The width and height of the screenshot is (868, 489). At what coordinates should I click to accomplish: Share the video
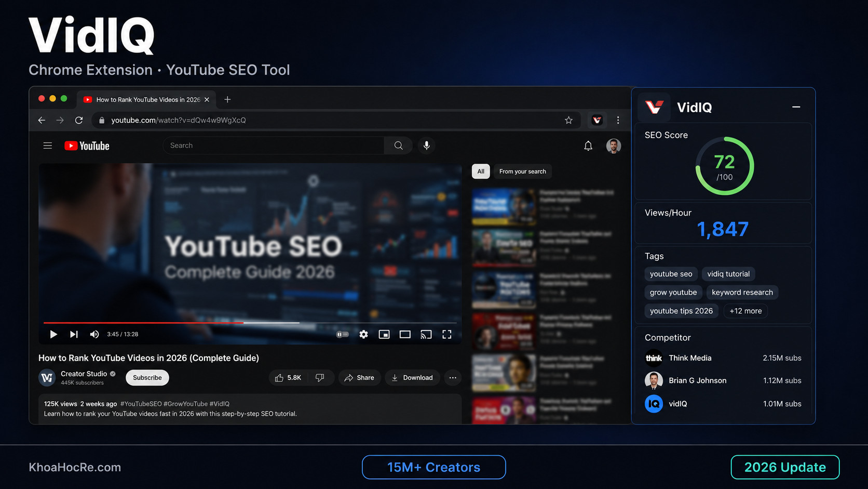(x=359, y=378)
